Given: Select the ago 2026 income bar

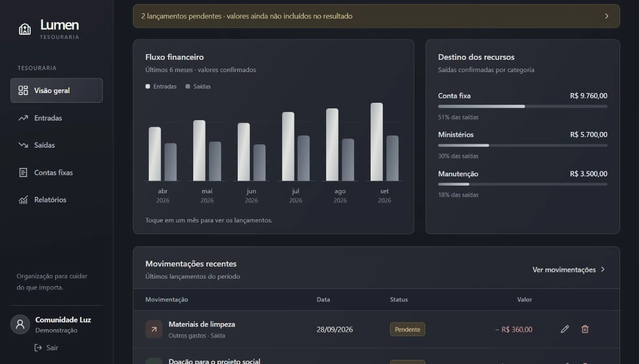Looking at the screenshot, I should pyautogui.click(x=332, y=145).
